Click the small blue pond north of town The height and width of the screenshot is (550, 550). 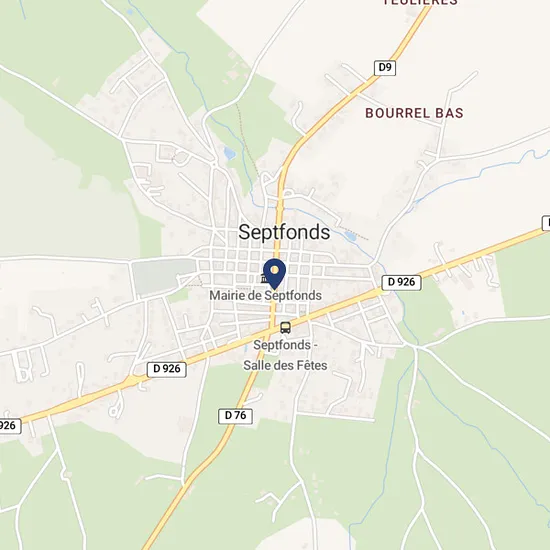point(230,154)
